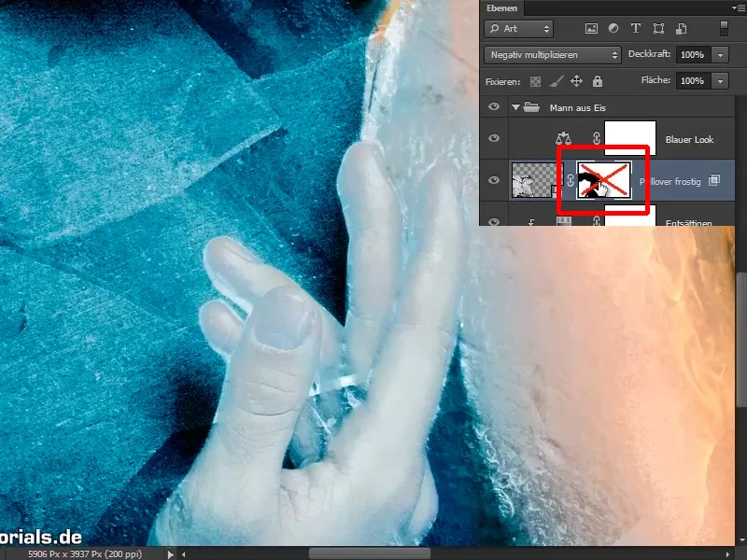Image resolution: width=747 pixels, height=560 pixels.
Task: Filter layers by shape layers icon
Action: [x=658, y=29]
